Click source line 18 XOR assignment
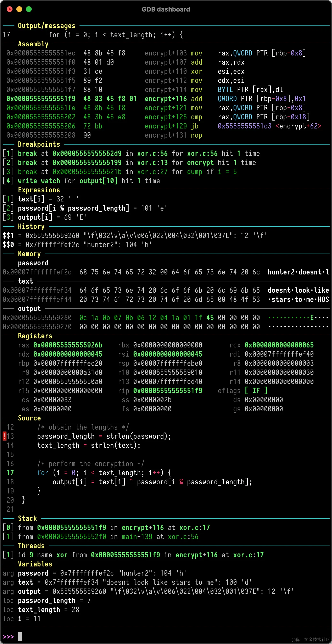 [x=152, y=482]
